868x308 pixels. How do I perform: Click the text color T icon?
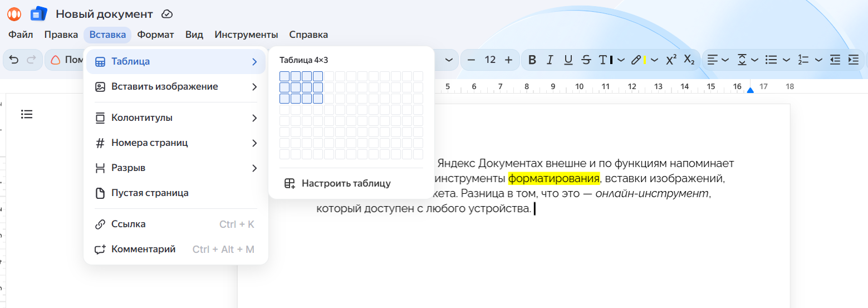(603, 60)
